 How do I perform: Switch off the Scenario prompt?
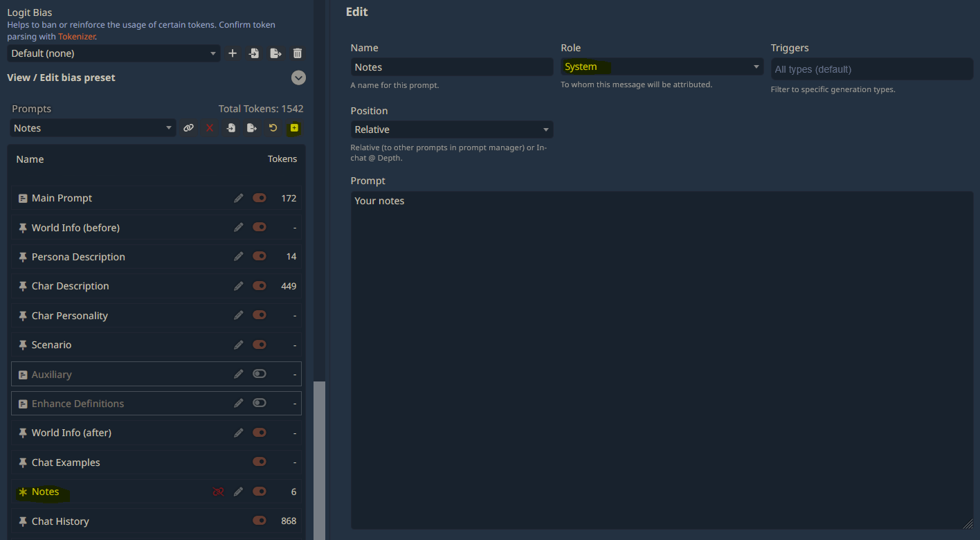(x=260, y=345)
